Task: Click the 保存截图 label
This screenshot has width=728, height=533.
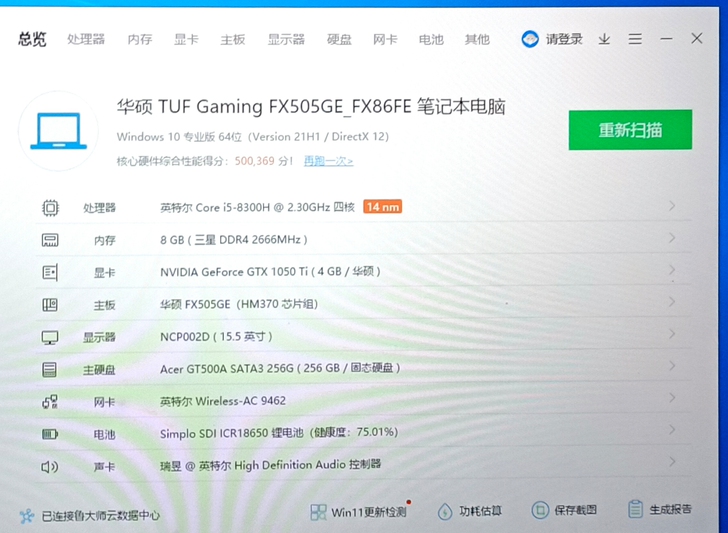Action: [575, 510]
